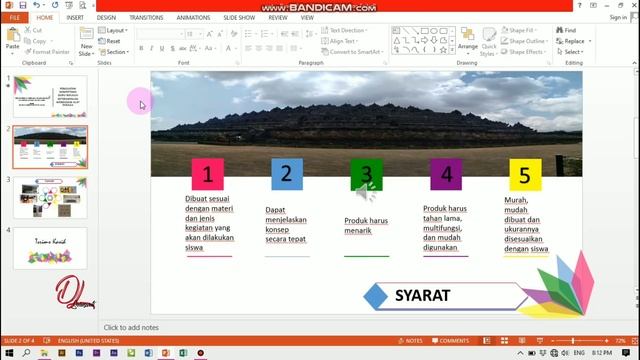Click the Redo icon in quick access toolbar
This screenshot has width=640, height=360.
[55, 5]
